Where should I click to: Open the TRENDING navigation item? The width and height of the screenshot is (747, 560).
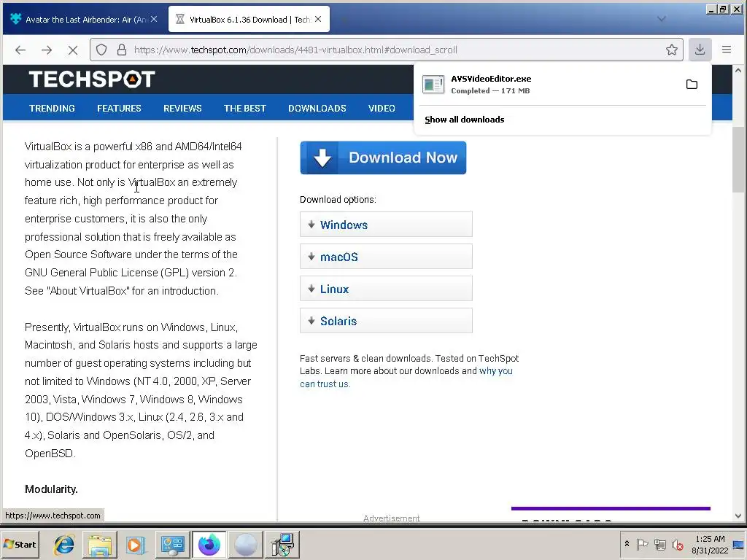52,108
